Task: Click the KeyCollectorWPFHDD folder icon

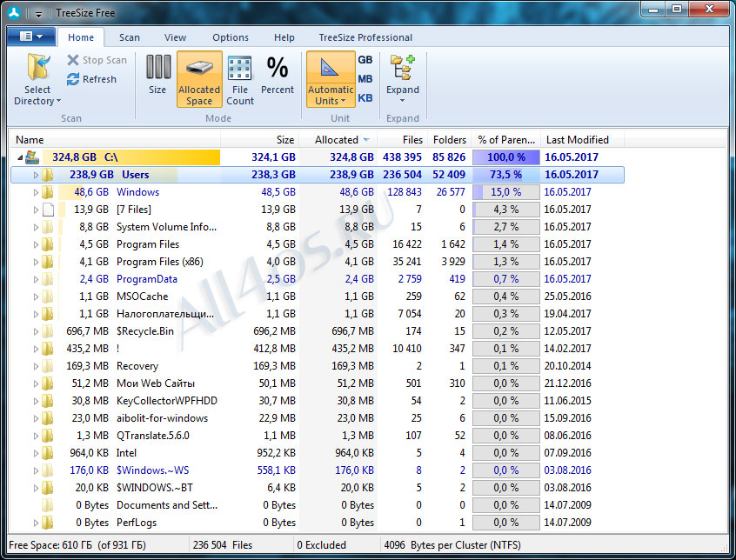Action: pos(47,401)
